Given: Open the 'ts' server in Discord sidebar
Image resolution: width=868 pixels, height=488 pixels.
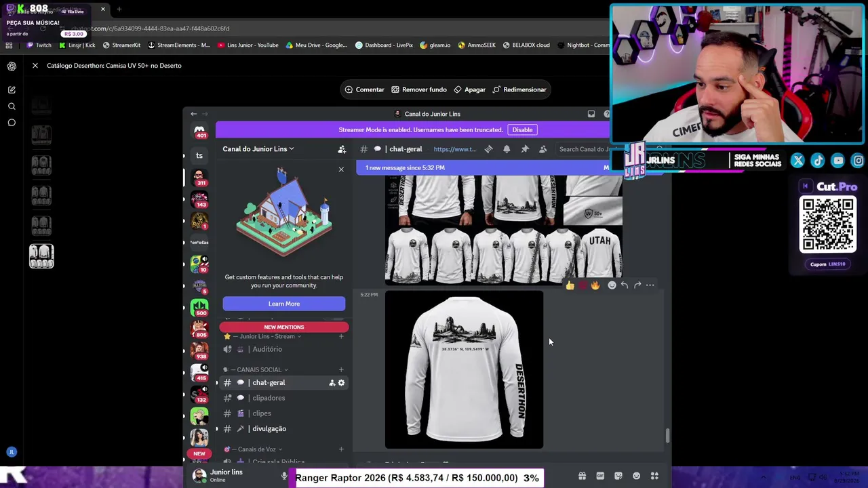Looking at the screenshot, I should pos(199,156).
